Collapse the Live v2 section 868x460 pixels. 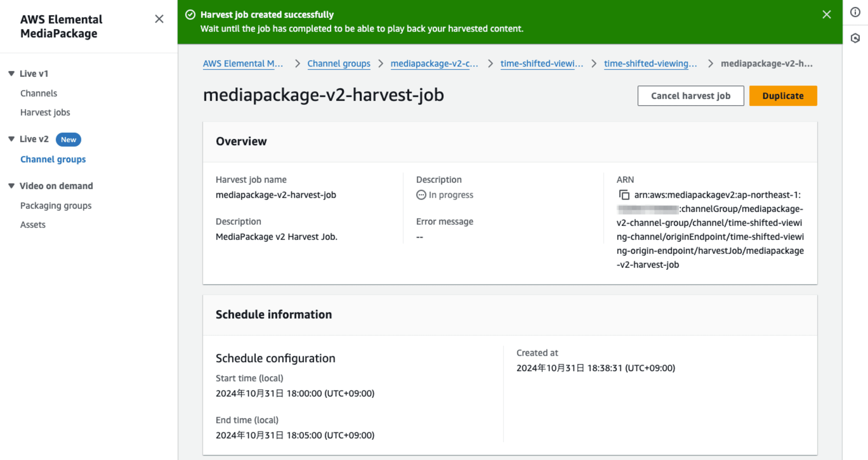point(12,139)
